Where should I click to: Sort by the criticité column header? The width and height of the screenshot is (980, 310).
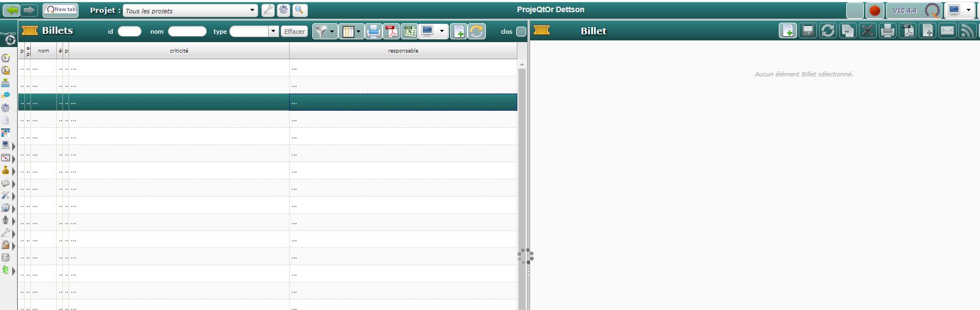click(x=179, y=51)
